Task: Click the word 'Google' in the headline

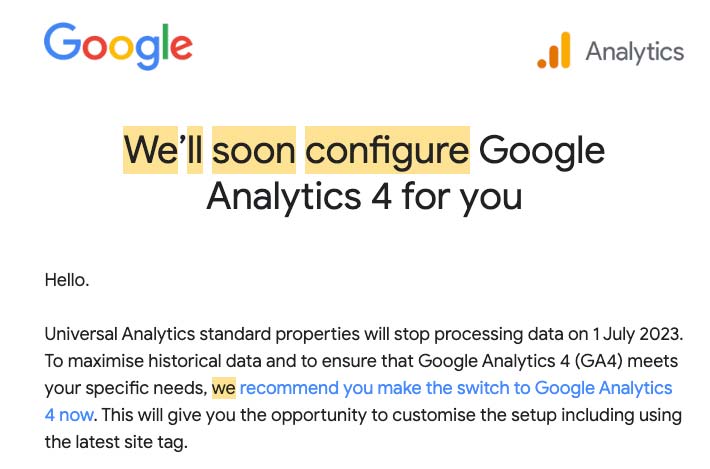Action: pyautogui.click(x=542, y=151)
